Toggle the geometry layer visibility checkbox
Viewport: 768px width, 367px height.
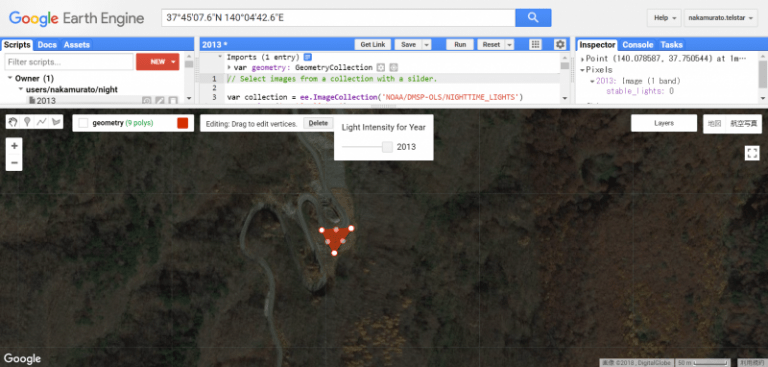[x=83, y=123]
